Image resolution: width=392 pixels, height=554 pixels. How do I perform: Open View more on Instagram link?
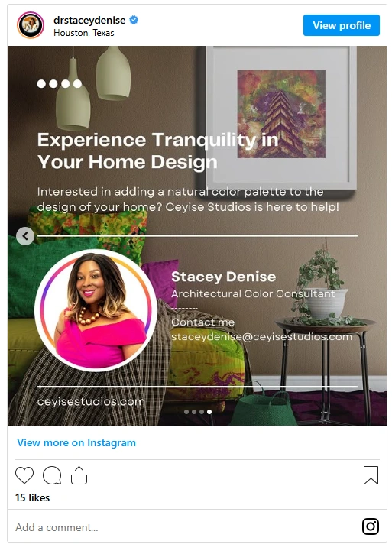pos(76,442)
